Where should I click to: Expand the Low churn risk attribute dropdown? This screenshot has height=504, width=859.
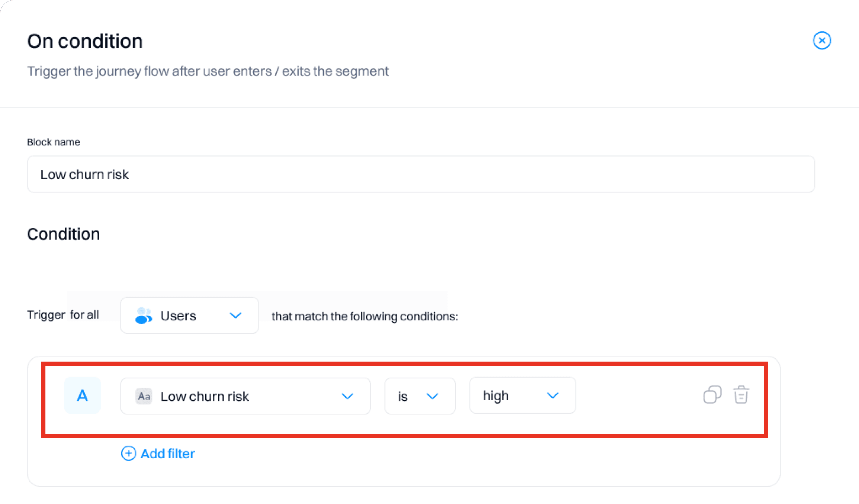[245, 396]
